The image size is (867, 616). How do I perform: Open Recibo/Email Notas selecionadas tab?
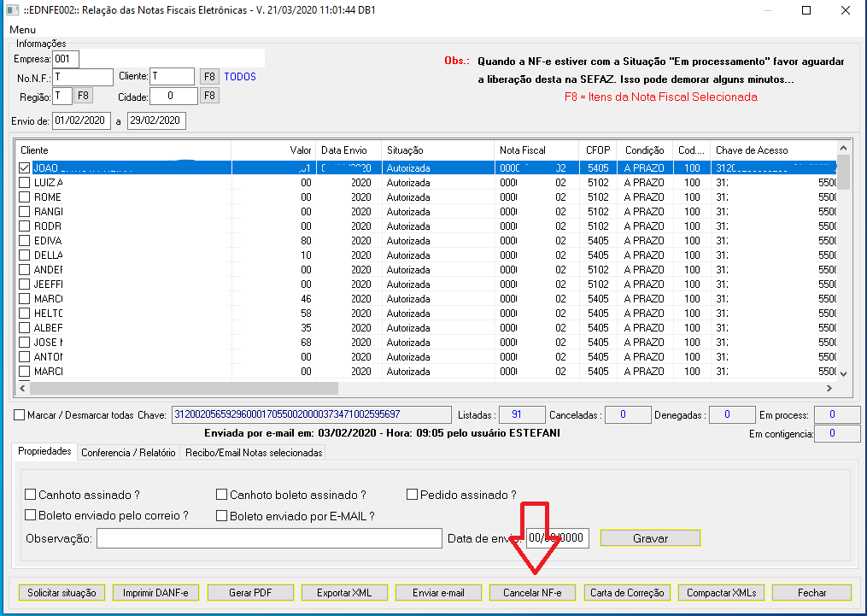254,453
